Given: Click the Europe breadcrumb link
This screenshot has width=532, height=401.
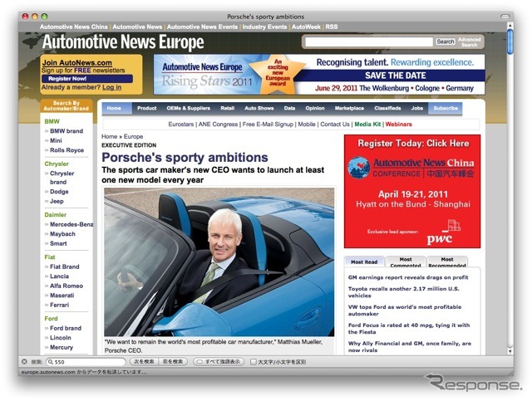Looking at the screenshot, I should pos(133,137).
